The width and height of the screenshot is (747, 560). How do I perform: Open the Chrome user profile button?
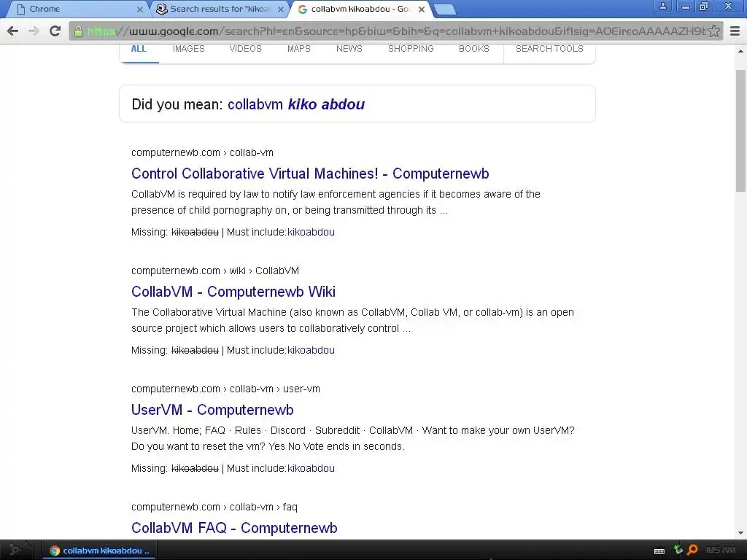point(662,6)
